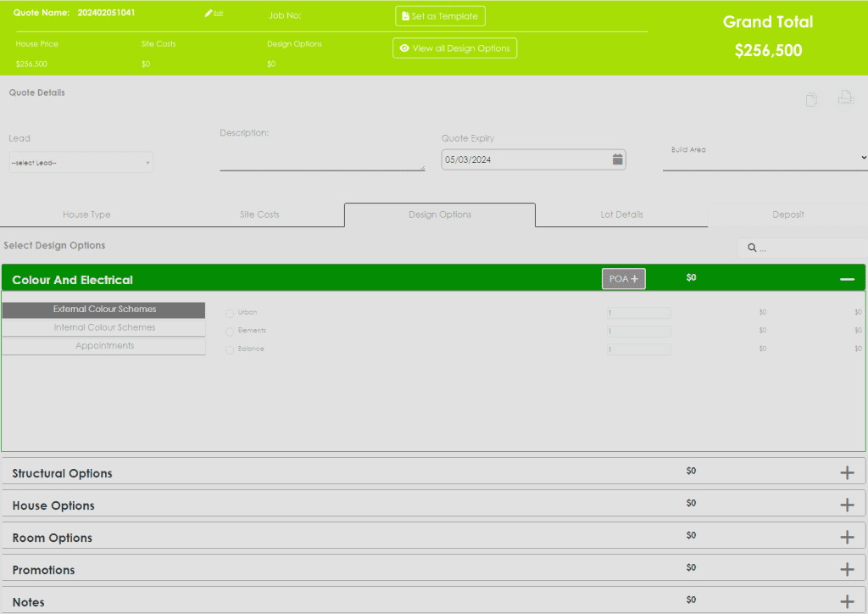Expand Structural Options with plus icon
The image size is (868, 614).
[846, 473]
